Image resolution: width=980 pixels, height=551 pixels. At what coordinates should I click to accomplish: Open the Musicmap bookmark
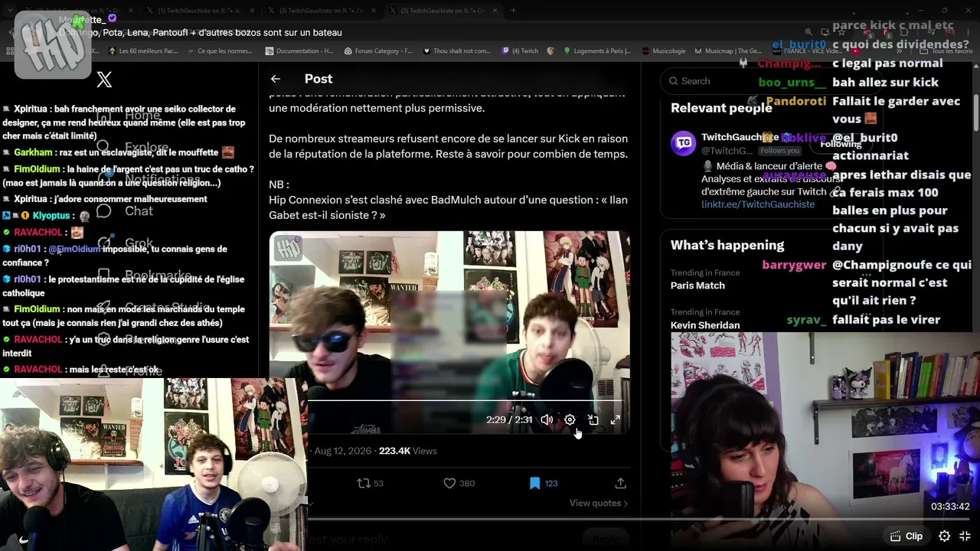pyautogui.click(x=728, y=51)
